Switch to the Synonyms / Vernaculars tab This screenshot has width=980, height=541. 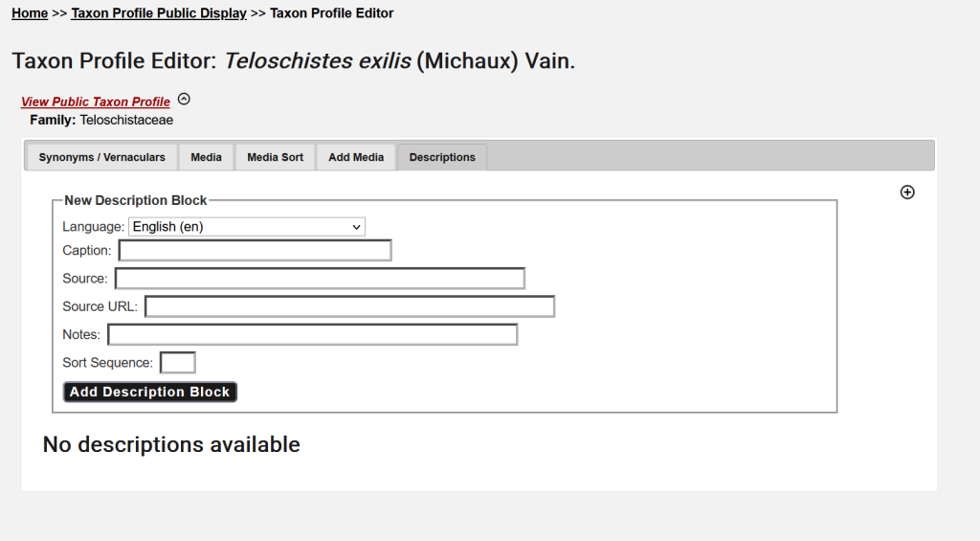(101, 157)
